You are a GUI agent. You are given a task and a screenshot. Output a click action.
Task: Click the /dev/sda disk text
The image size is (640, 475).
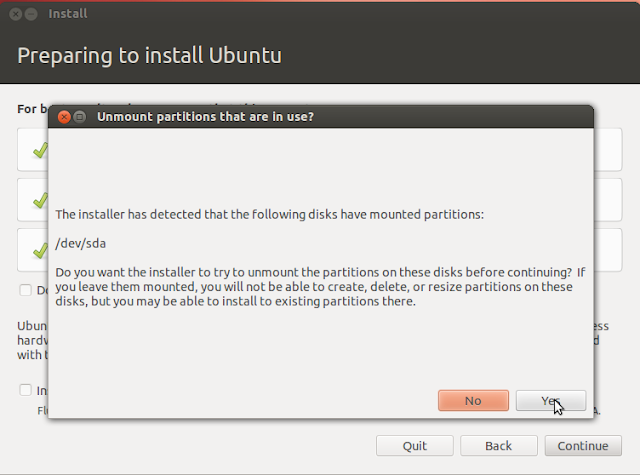(x=80, y=244)
